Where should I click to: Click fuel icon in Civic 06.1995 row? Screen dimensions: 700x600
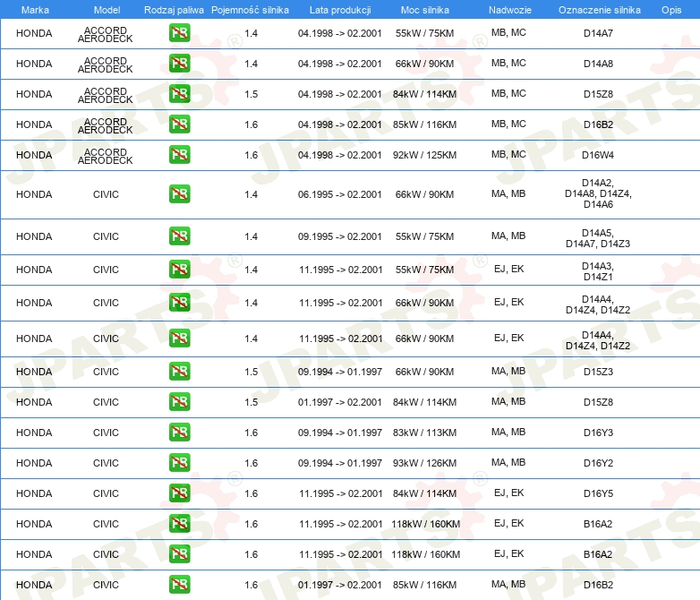(x=179, y=194)
